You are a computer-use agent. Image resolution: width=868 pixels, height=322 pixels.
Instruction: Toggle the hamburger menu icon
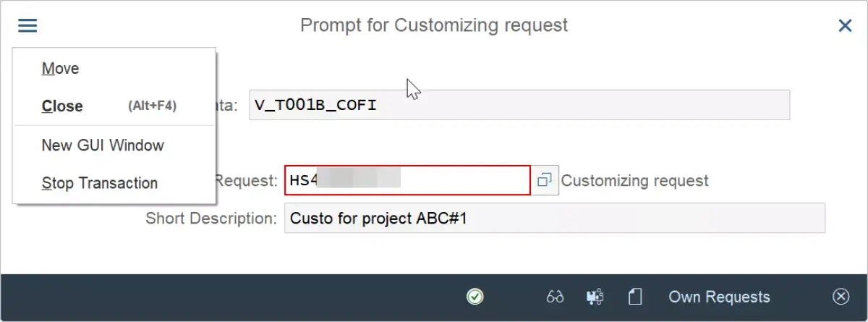click(27, 26)
